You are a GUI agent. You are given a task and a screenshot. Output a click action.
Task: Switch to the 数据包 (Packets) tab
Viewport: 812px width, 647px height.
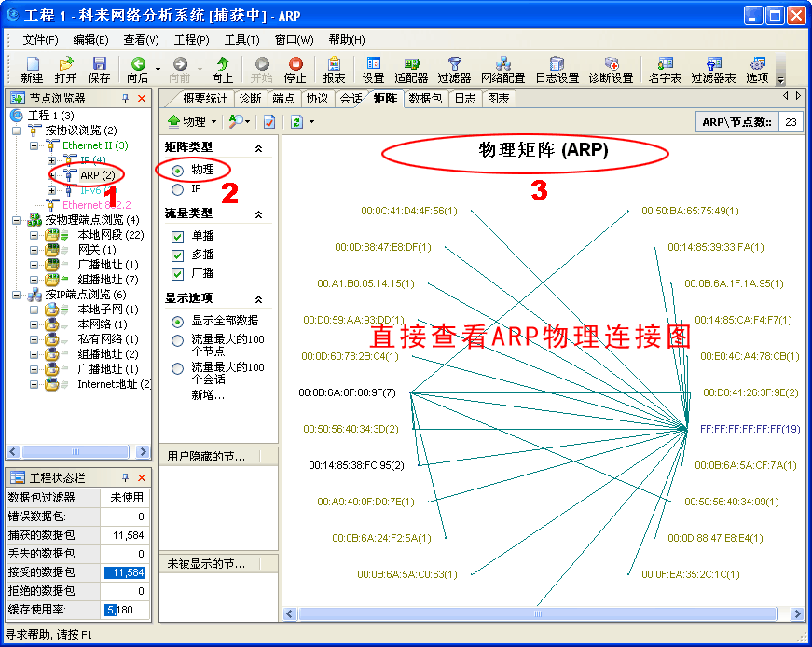tap(424, 99)
